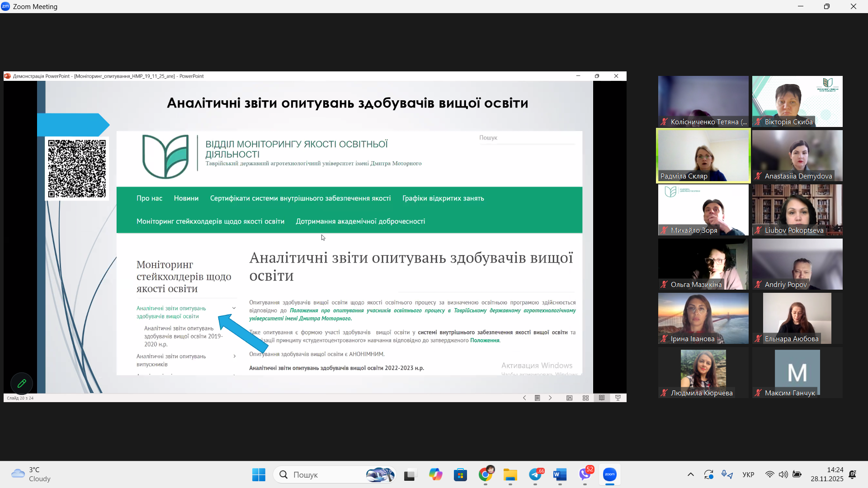Show hidden tray icons with the chevron
Viewport: 868px width, 488px height.
click(x=691, y=474)
